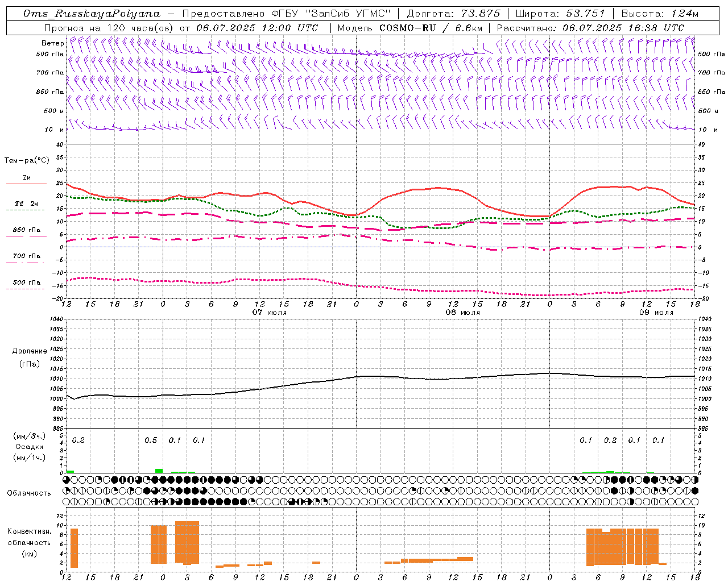Select calculated time '06.07.2025 16:38 UTC'

[623, 28]
